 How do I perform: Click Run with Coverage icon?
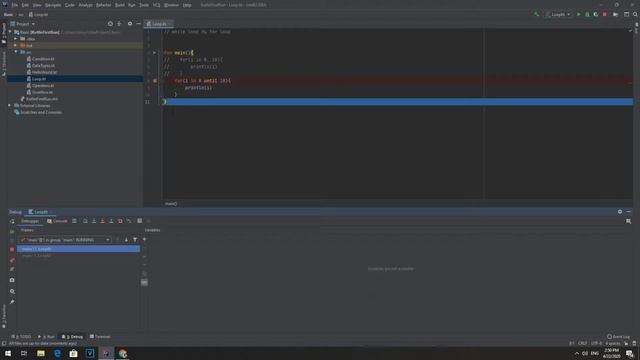(x=596, y=14)
